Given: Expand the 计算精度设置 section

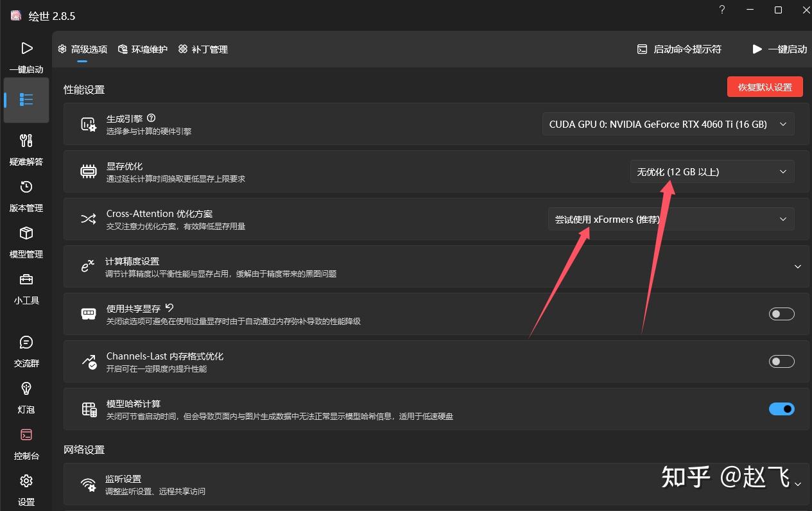Looking at the screenshot, I should 797,266.
